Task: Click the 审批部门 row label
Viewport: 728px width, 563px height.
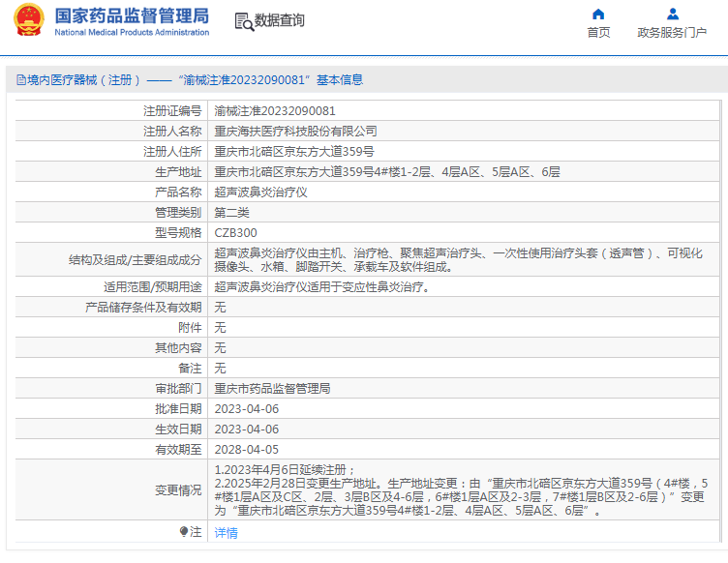Action: [178, 389]
